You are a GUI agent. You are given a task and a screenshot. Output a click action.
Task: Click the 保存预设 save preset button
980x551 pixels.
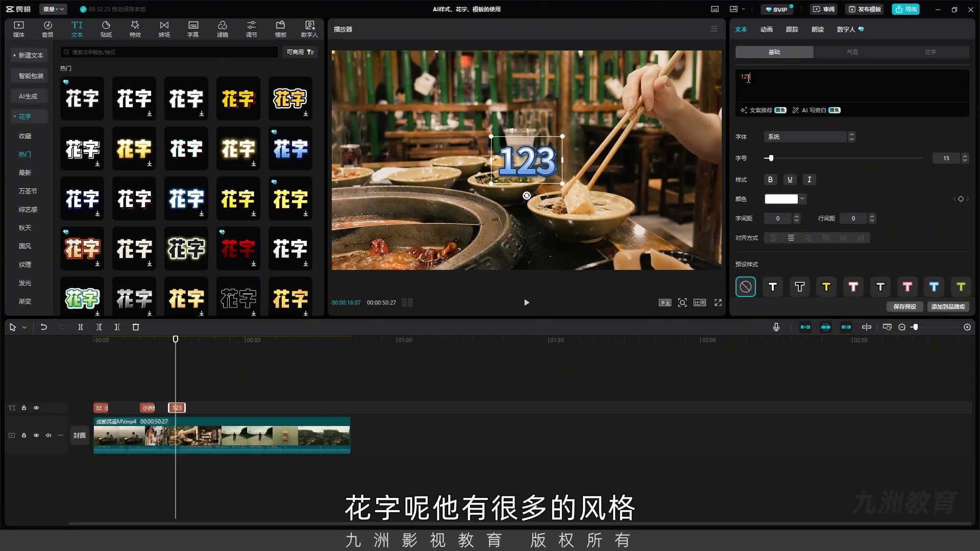pyautogui.click(x=905, y=307)
